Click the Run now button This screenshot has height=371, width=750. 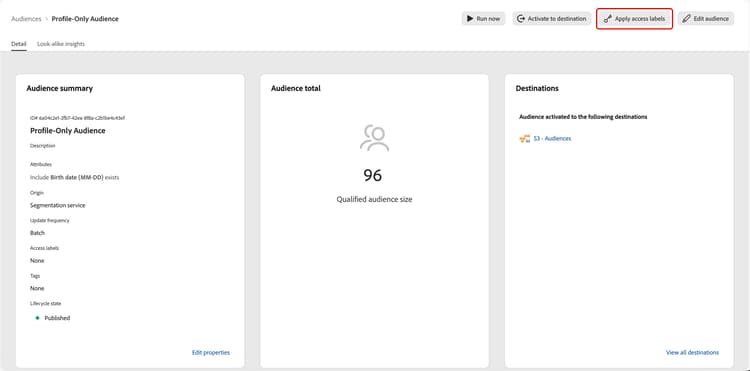click(483, 19)
